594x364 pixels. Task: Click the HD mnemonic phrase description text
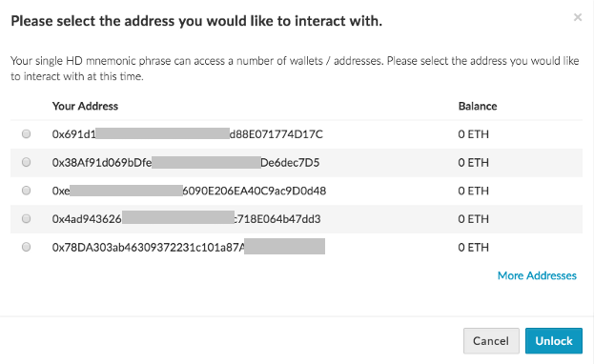tap(295, 69)
